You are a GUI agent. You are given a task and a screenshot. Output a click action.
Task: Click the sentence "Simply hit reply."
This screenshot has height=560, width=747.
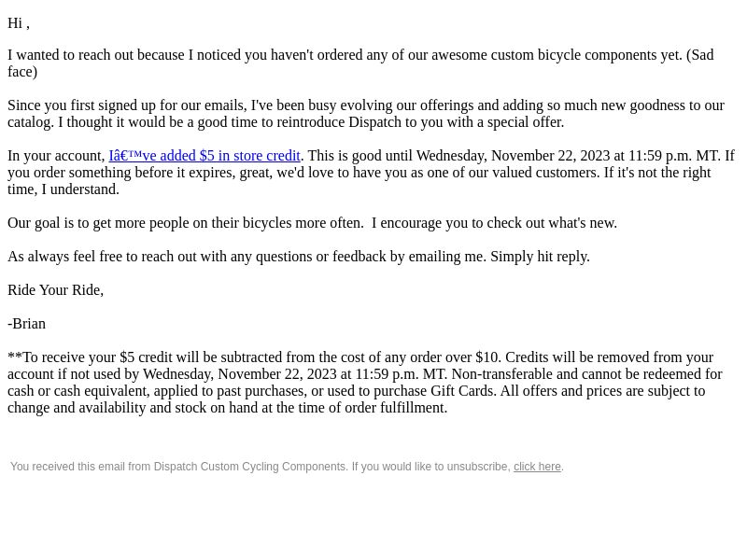pos(541,257)
